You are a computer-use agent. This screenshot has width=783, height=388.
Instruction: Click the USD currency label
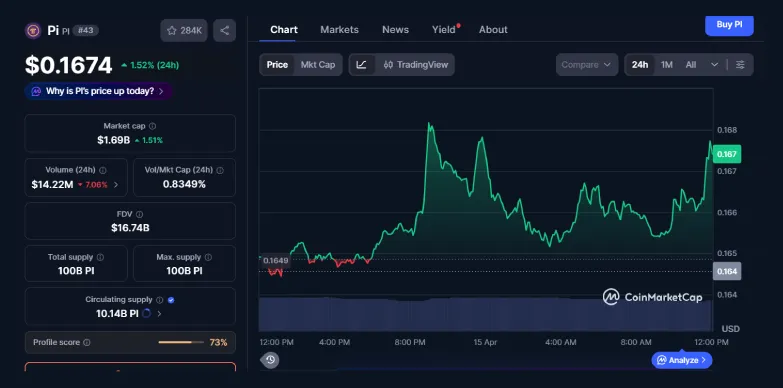coord(731,329)
